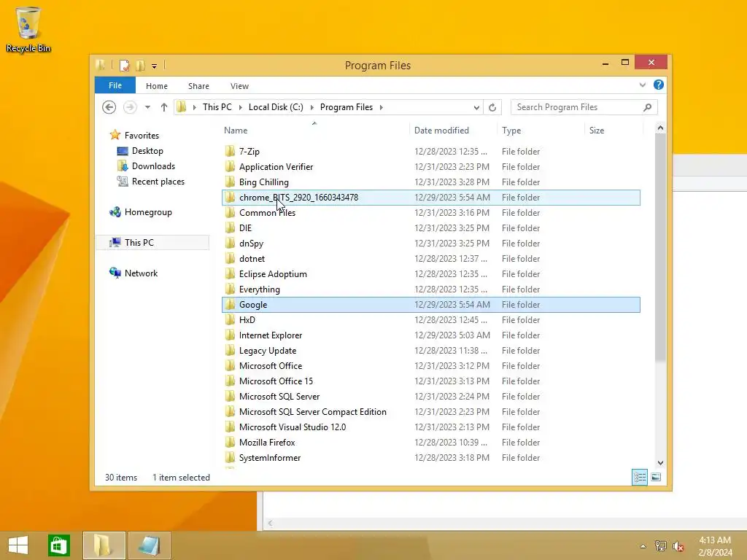
Task: Select Network in the navigation pane
Action: click(x=141, y=273)
